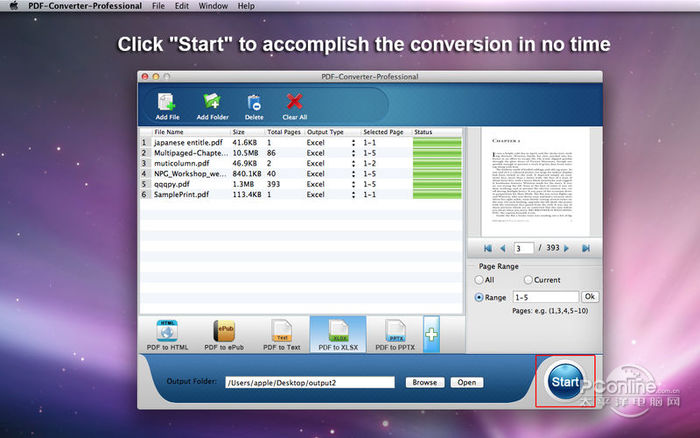Open Output Type dropdown for muticolumn.pdf

(353, 163)
